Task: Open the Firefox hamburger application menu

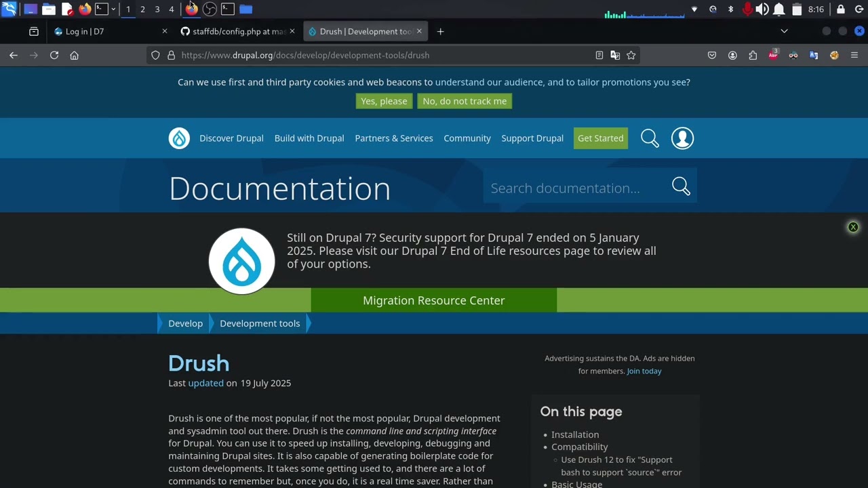Action: pos(854,55)
